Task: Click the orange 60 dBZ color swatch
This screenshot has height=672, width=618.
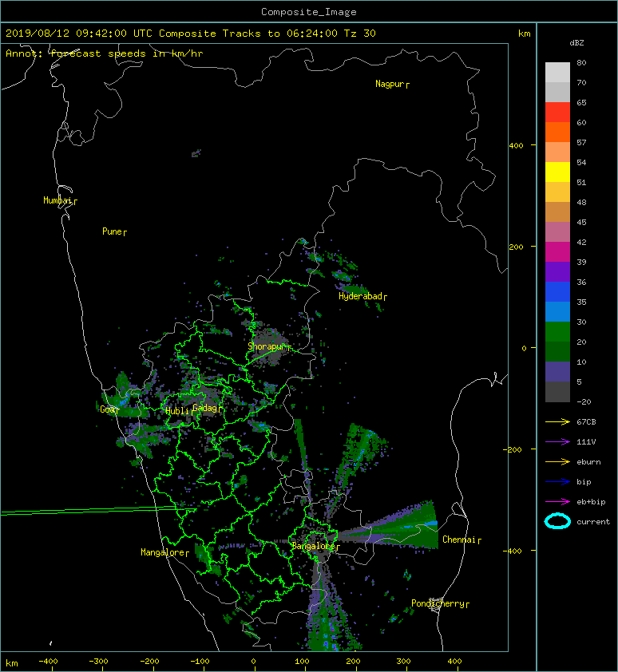Action: click(x=557, y=132)
